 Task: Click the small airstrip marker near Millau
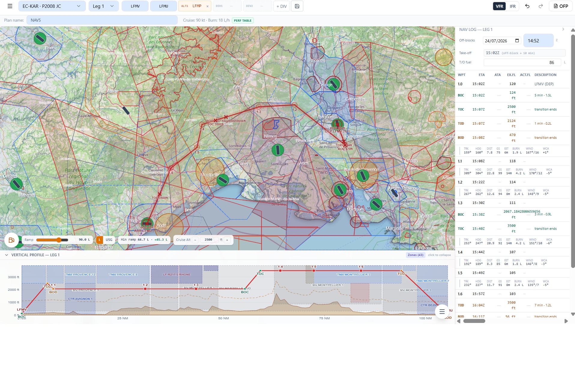point(126,111)
